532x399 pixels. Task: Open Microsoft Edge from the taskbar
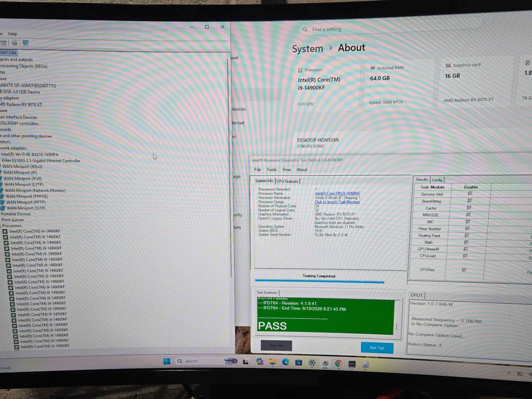pyautogui.click(x=285, y=362)
